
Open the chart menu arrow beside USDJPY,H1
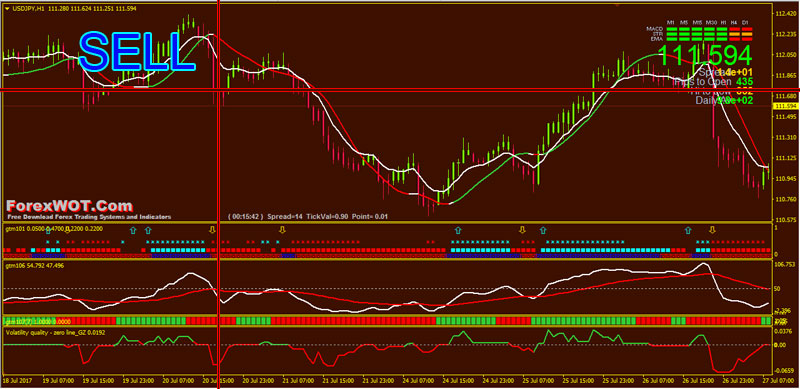pos(7,9)
